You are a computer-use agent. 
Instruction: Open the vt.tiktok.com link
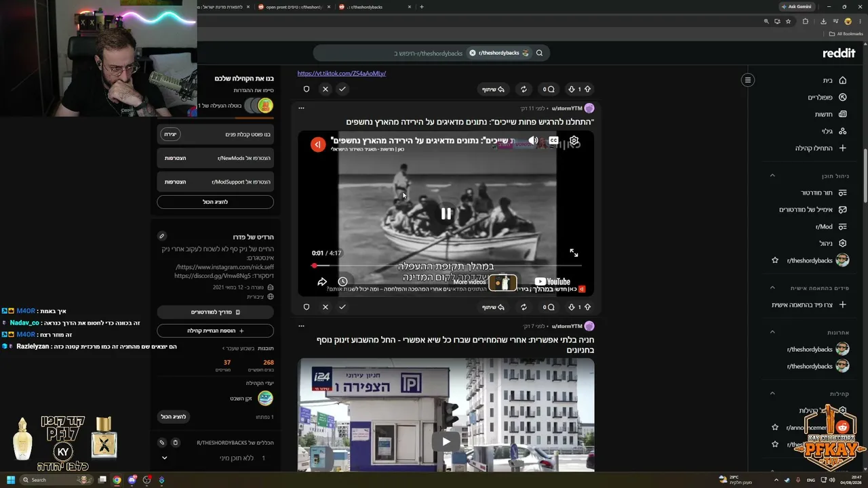click(342, 73)
